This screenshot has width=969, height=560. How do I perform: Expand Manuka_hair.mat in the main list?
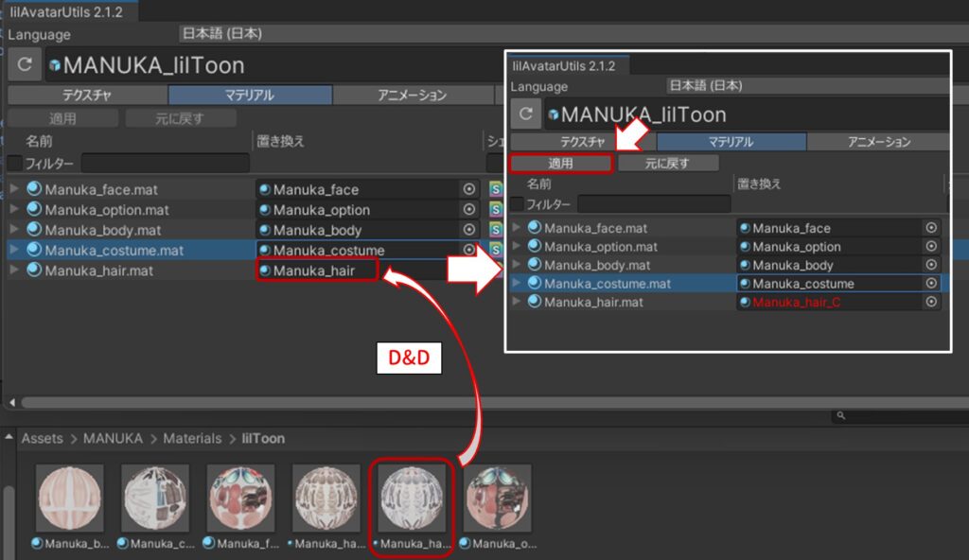[14, 271]
